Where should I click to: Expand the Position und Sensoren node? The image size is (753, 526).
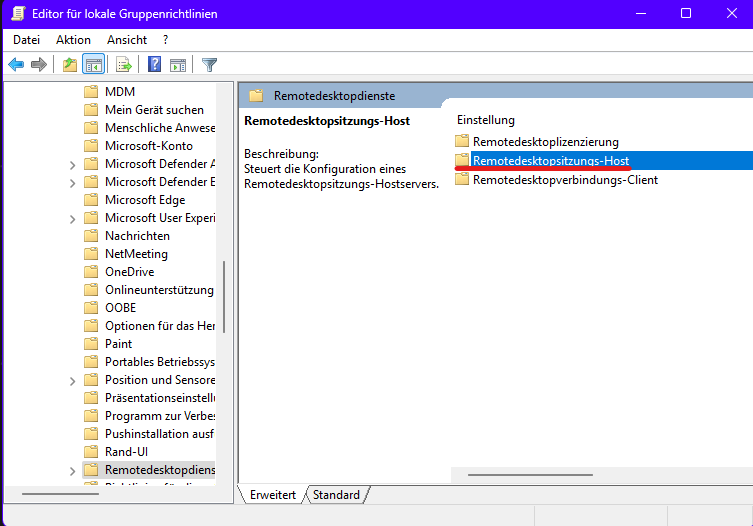pyautogui.click(x=72, y=380)
